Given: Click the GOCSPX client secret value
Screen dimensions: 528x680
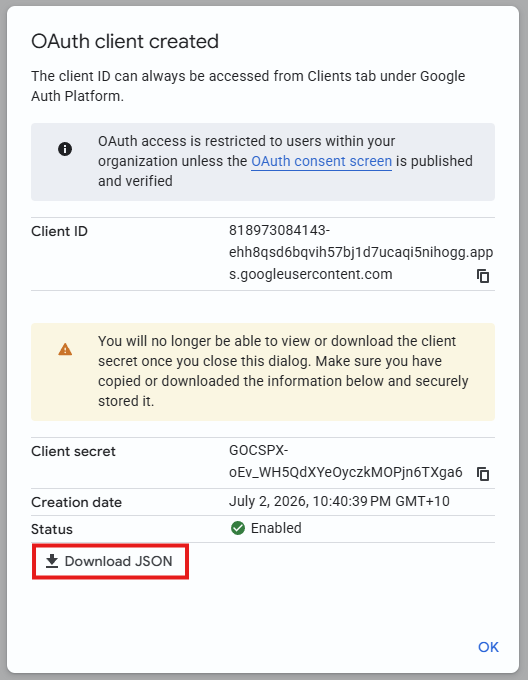Looking at the screenshot, I should pos(345,461).
